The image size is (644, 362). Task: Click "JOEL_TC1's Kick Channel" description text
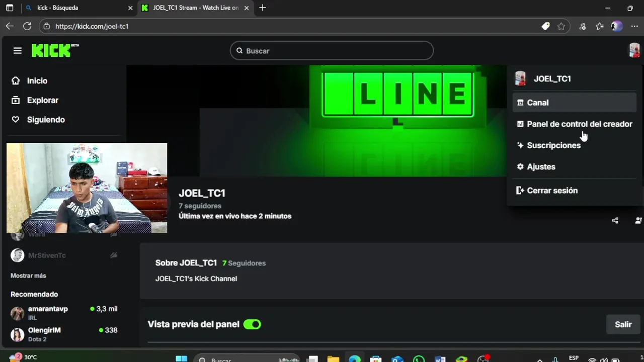pyautogui.click(x=196, y=279)
